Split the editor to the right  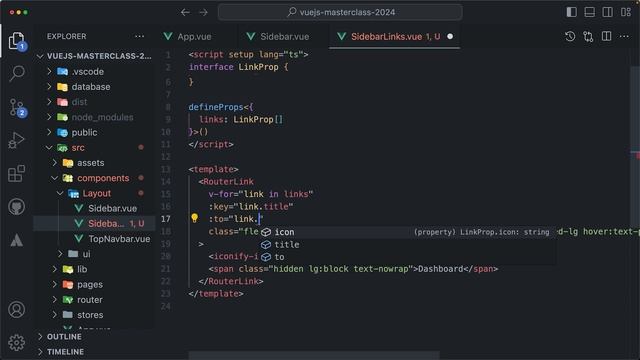click(607, 36)
